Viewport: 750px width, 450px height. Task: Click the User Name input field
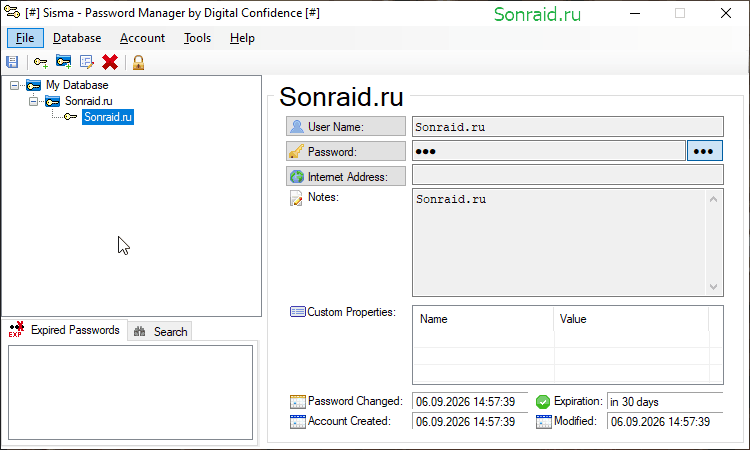pos(568,127)
